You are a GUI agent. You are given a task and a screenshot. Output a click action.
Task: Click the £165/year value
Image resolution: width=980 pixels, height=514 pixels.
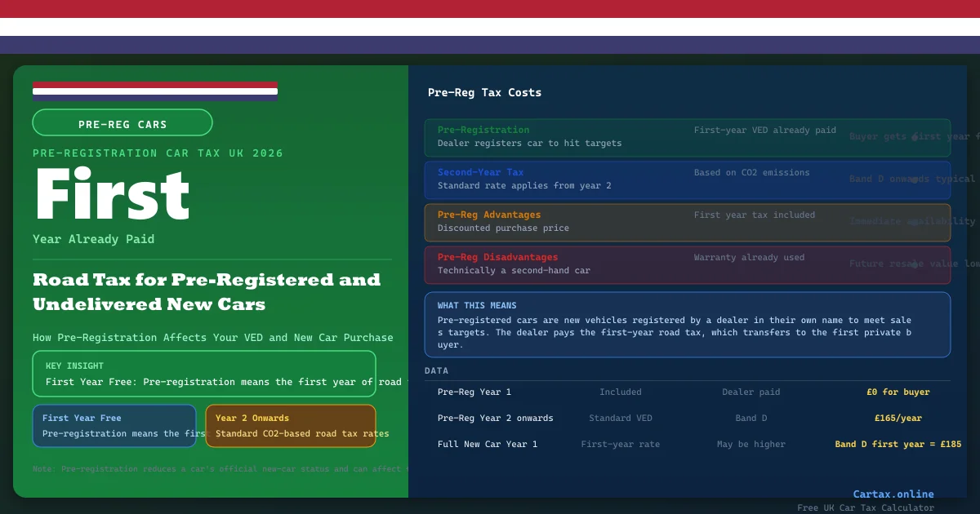tap(898, 419)
